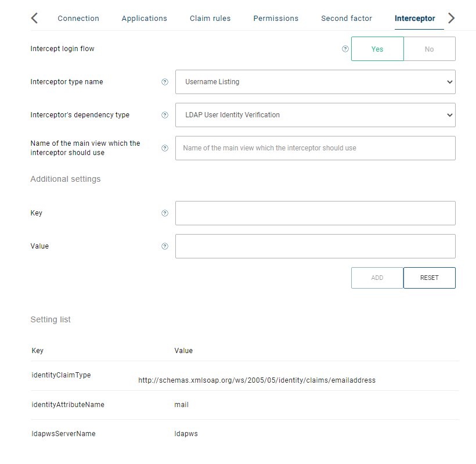Click the help icon next to Intercept login flow
Screen dimensions: 476x464
(x=345, y=49)
